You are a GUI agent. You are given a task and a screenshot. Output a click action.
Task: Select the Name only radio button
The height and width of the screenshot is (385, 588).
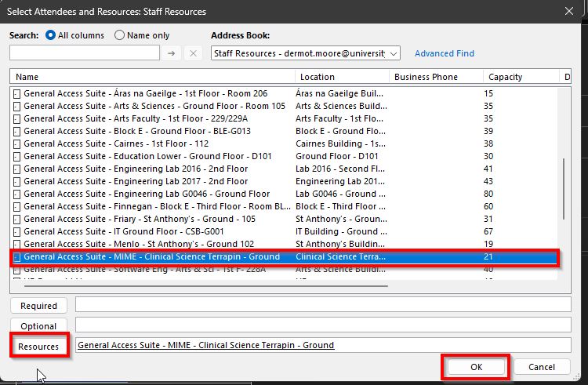tap(119, 35)
